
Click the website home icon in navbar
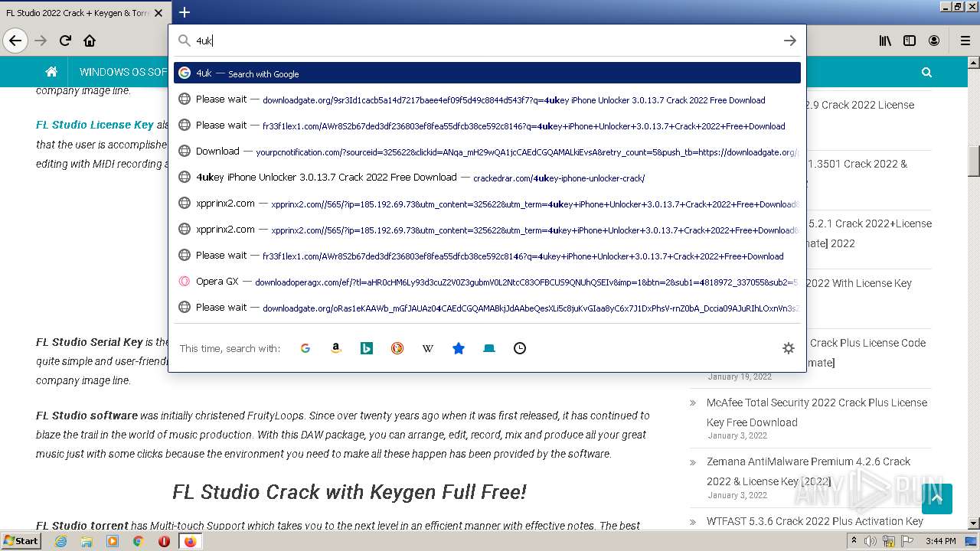pyautogui.click(x=51, y=72)
